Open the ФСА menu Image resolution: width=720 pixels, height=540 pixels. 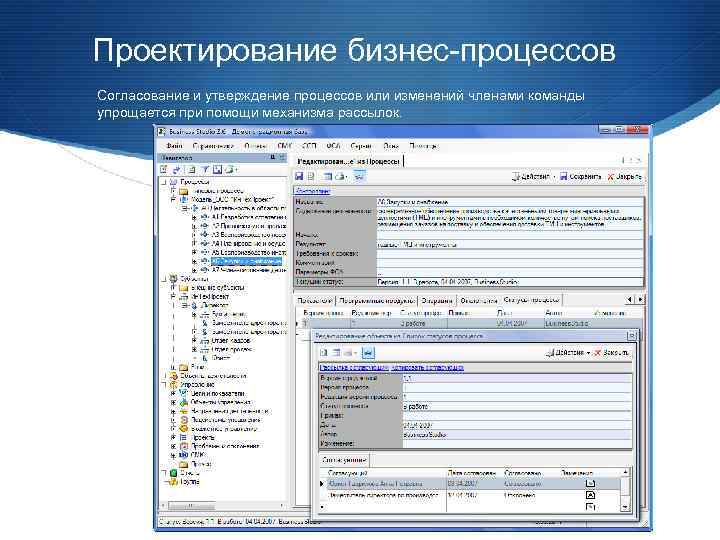tap(333, 146)
